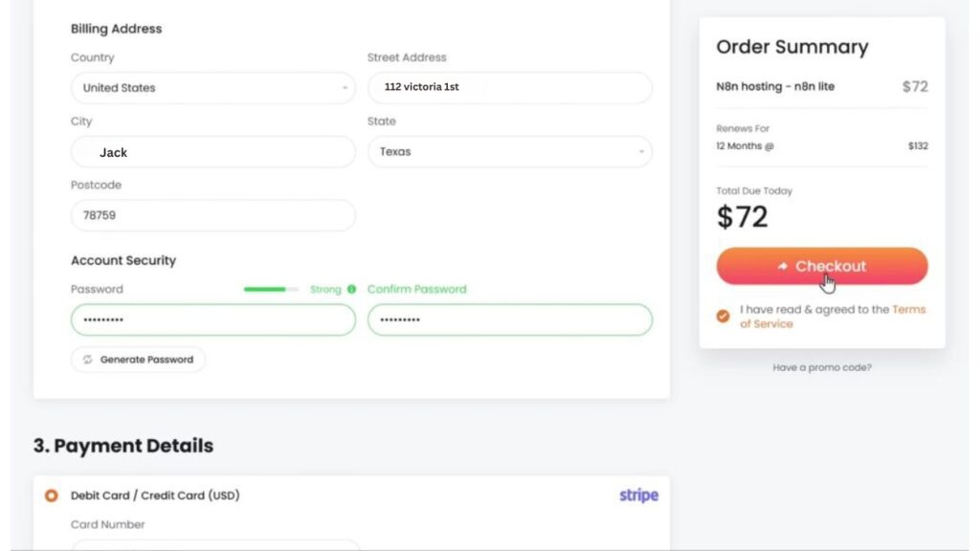Click the Card Number input field
980x551 pixels.
click(215, 544)
